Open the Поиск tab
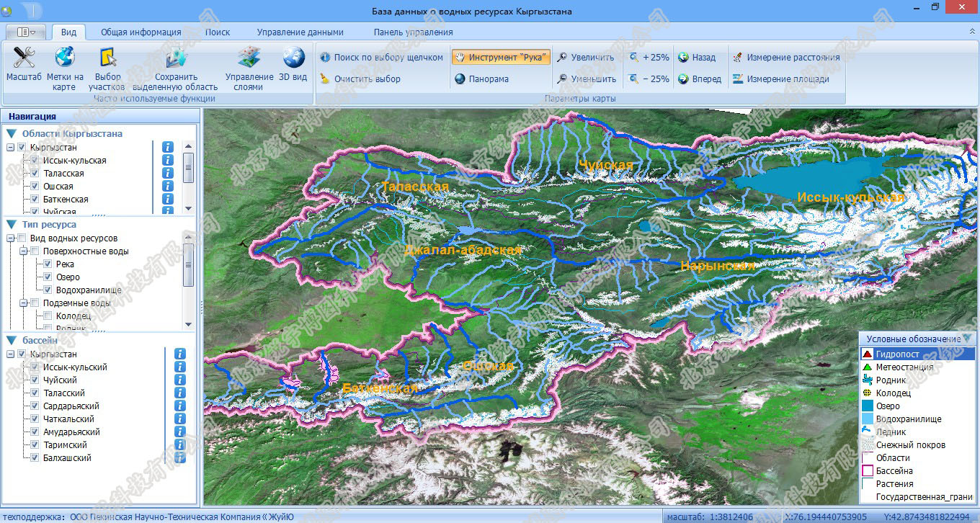Viewport: 980px width, 523px height. point(218,32)
